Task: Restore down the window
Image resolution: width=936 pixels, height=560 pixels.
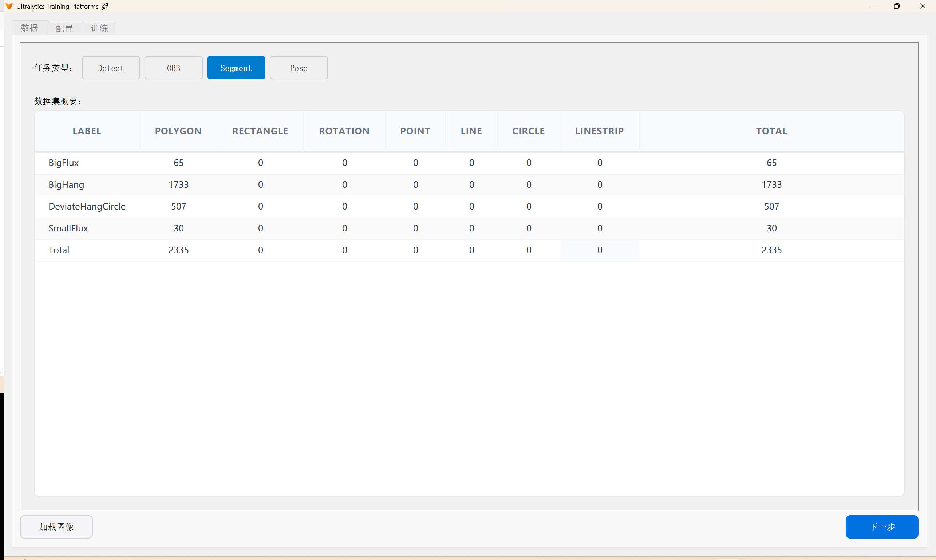Action: tap(897, 6)
